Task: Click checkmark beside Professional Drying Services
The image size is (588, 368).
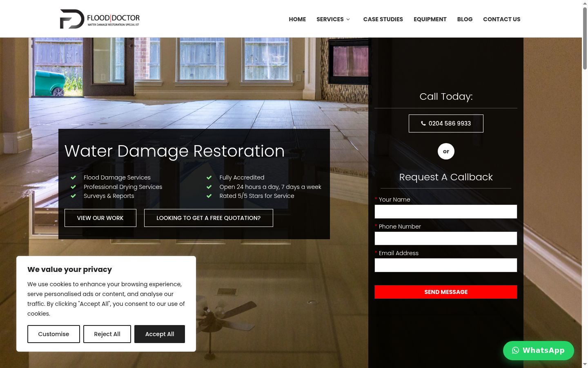Action: tap(73, 187)
